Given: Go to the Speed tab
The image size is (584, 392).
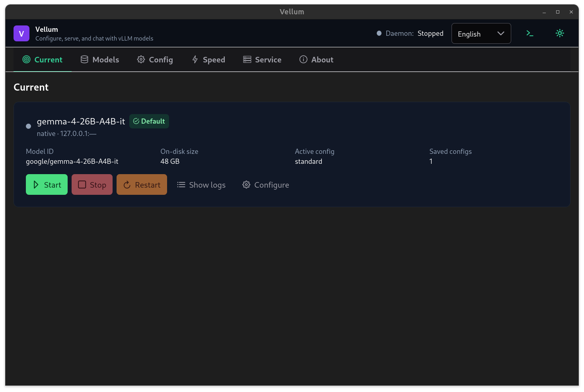Looking at the screenshot, I should tap(208, 60).
